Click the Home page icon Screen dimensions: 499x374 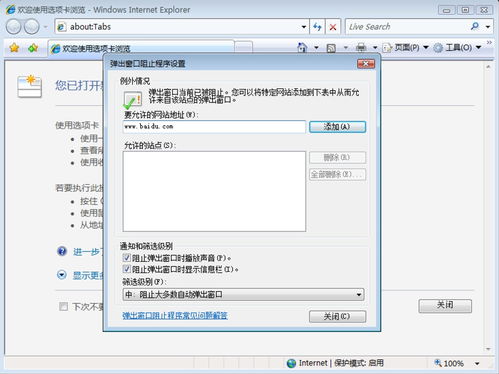[302, 48]
